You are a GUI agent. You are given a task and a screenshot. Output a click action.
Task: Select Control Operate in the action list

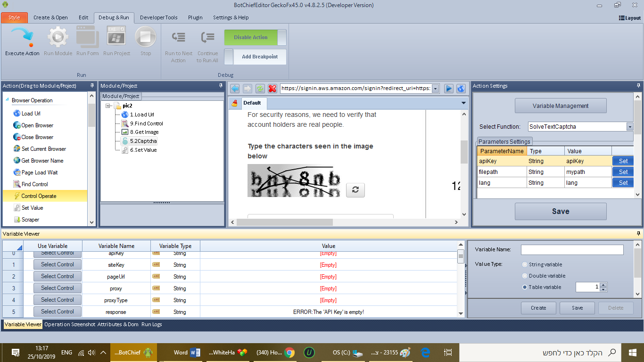pos(39,196)
